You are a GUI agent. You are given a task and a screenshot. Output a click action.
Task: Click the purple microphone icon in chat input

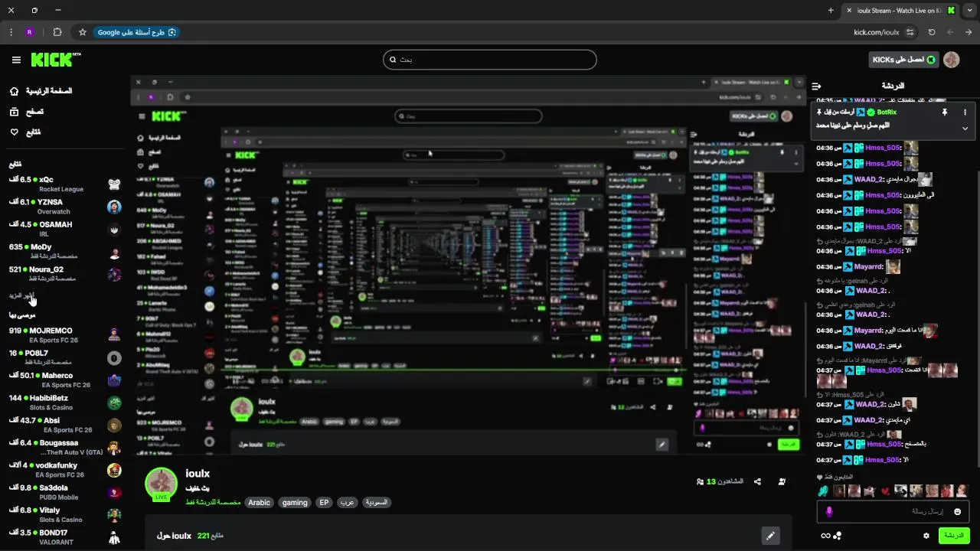pyautogui.click(x=829, y=511)
